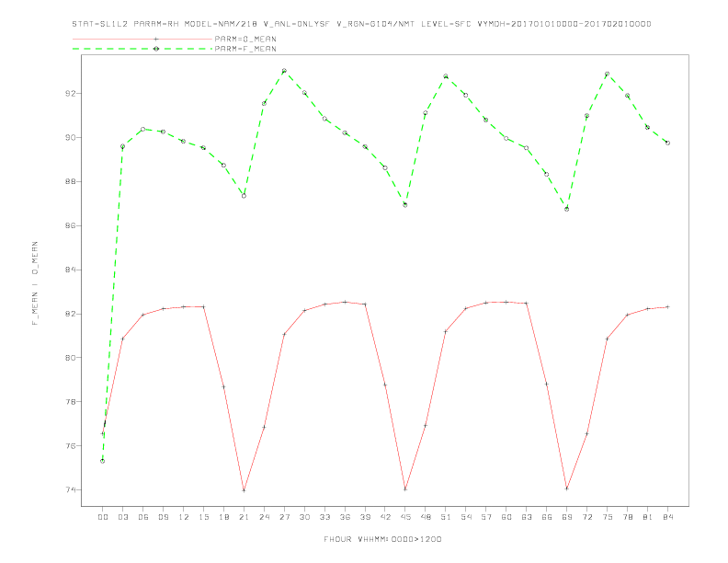728x563 pixels.
Task: Click x-axis tick label 06
Action: click(143, 517)
